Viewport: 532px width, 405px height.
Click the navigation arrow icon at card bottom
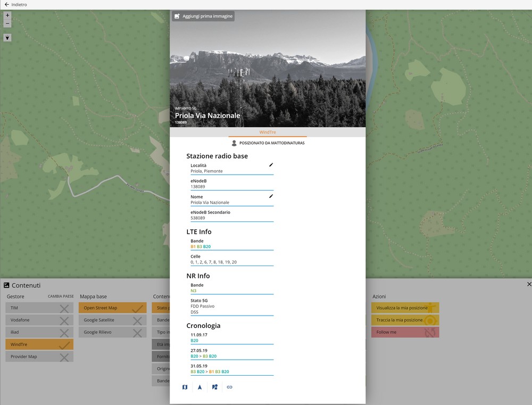pyautogui.click(x=199, y=387)
